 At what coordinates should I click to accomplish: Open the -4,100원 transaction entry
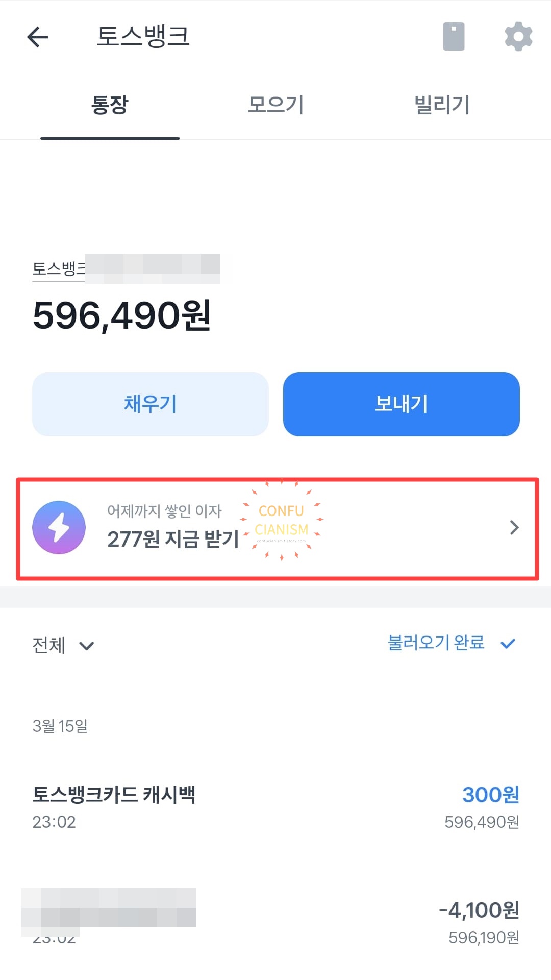coord(275,922)
